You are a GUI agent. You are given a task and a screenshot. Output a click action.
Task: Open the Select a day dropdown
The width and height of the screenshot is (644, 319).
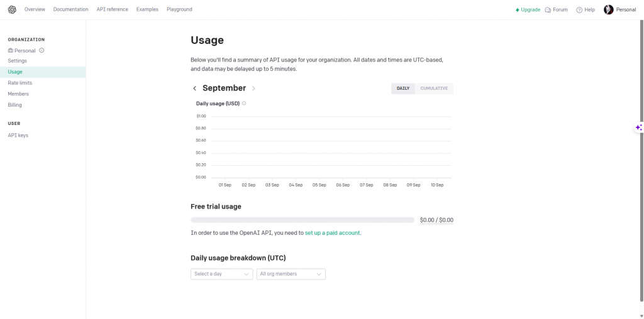pos(221,274)
